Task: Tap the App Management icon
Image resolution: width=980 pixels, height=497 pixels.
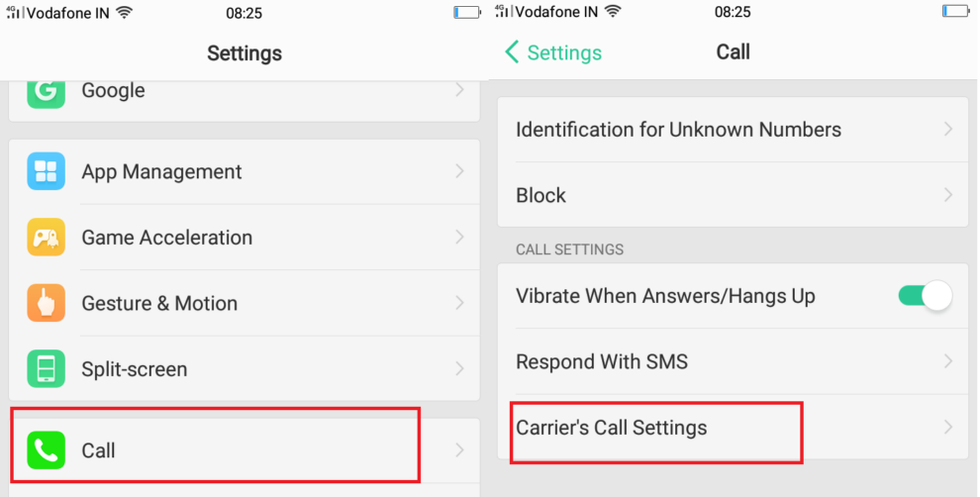Action: (46, 172)
